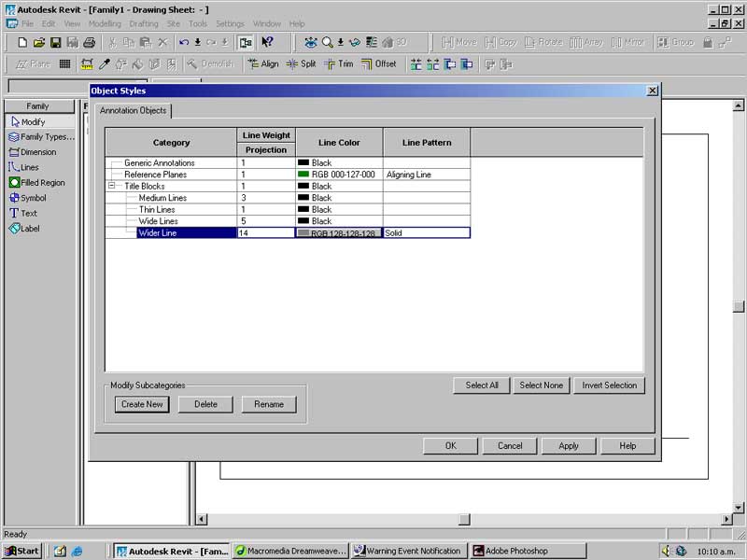Image resolution: width=747 pixels, height=560 pixels.
Task: Click Reference Planes Aligning Line pattern
Action: coord(427,175)
